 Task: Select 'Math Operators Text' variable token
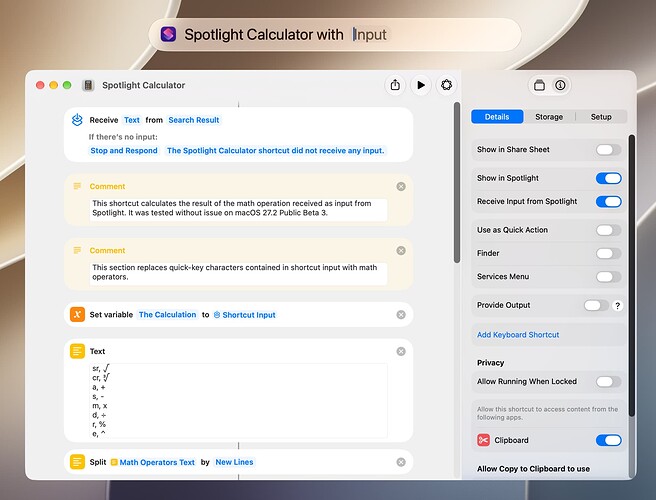tap(153, 462)
